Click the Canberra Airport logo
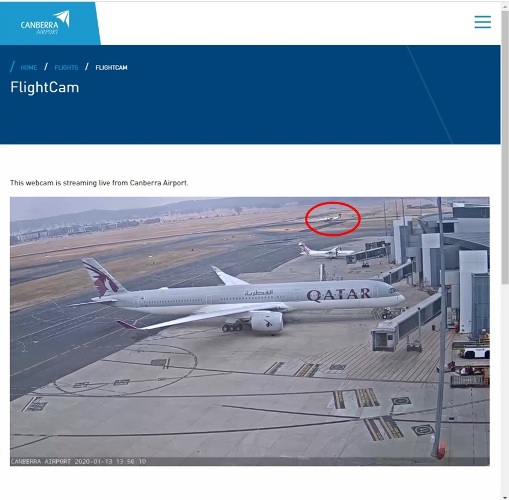Viewport: 509px width, 500px height. [x=45, y=23]
